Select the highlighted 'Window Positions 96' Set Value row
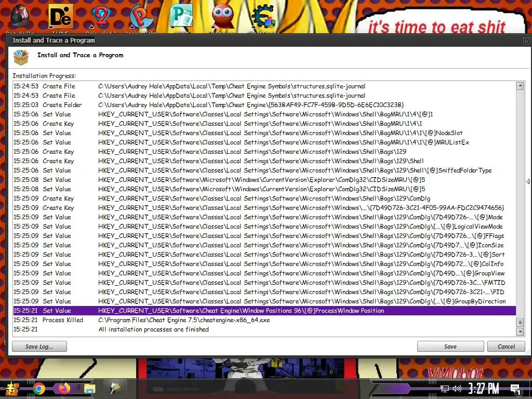Image resolution: width=532 pixels, height=399 pixels. point(264,311)
